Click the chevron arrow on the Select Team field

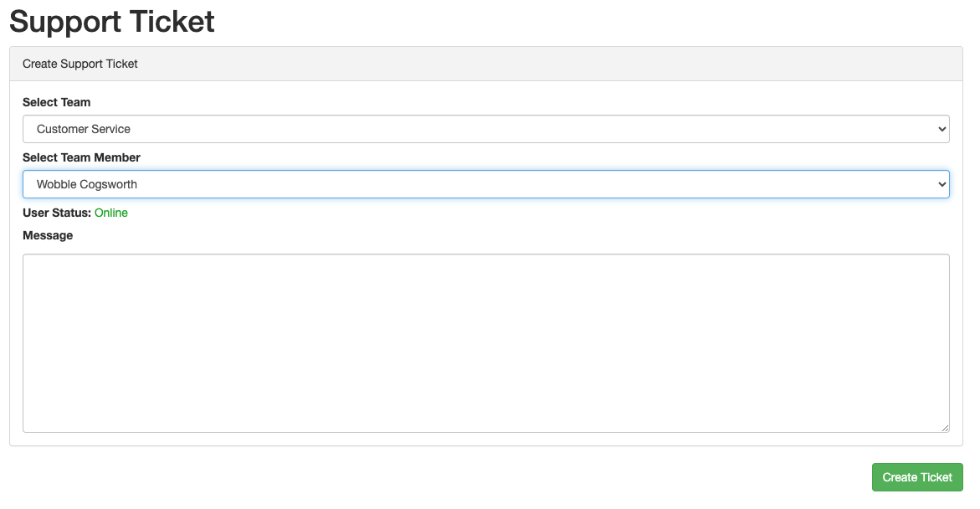942,129
